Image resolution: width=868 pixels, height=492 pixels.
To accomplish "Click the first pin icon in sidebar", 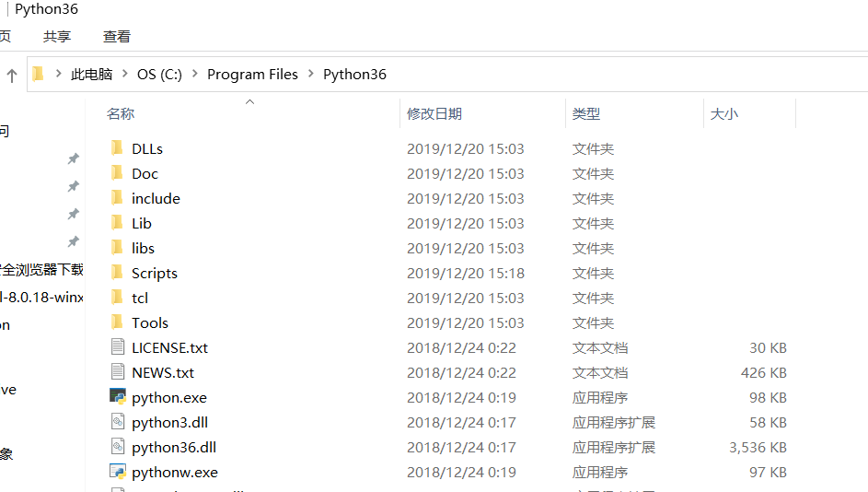I will point(73,159).
